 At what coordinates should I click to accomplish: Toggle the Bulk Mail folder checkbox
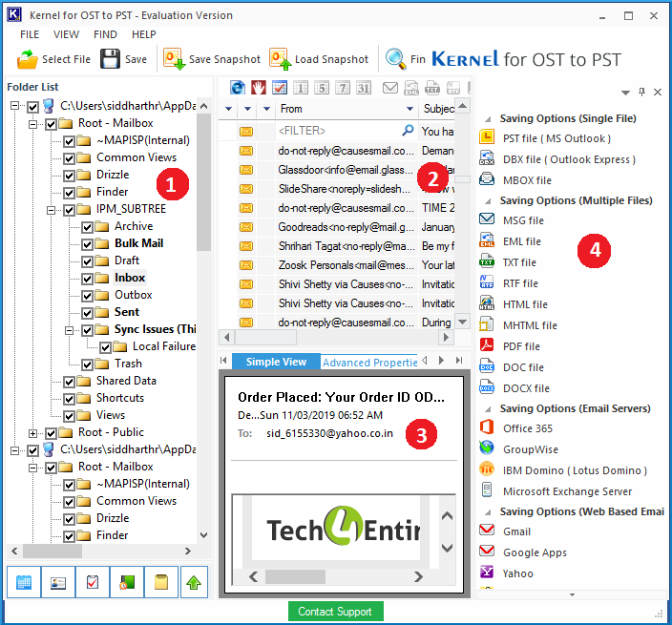[87, 244]
